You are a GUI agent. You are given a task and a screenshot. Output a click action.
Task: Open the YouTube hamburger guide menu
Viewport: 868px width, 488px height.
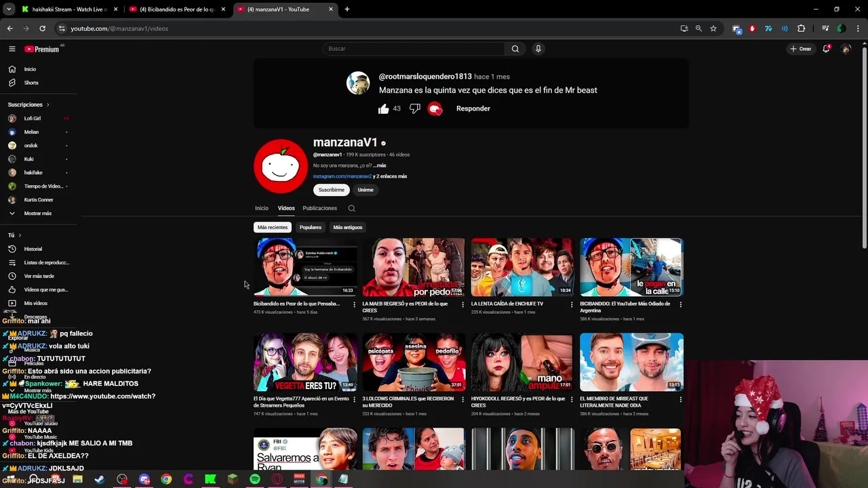(12, 49)
